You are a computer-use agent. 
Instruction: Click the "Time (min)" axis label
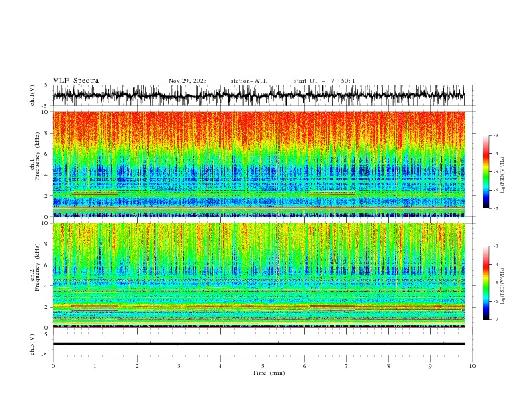(x=269, y=373)
